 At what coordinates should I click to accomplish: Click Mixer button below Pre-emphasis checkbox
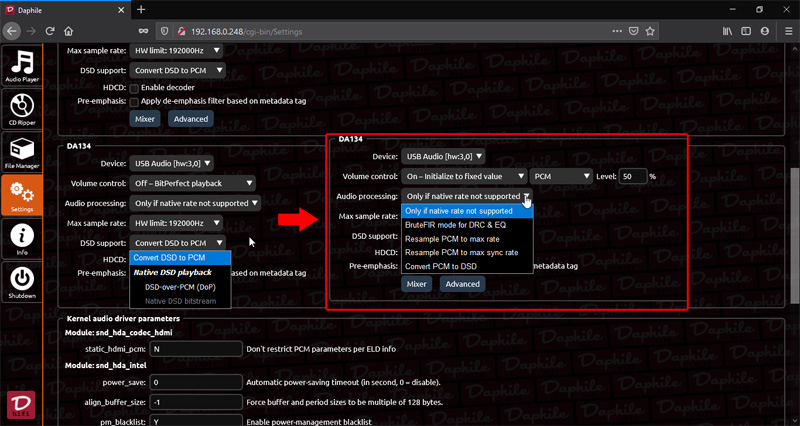(145, 119)
